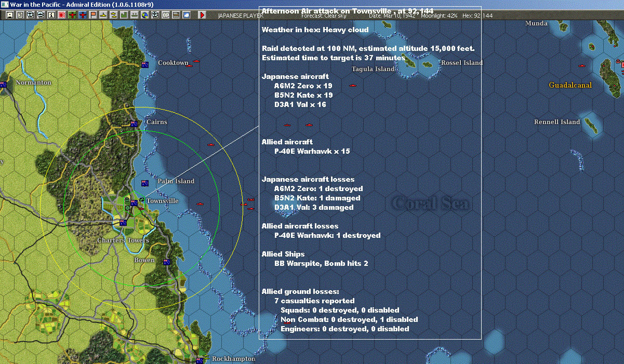Viewport: 624px width, 364px height.
Task: Click 'A6M2 Zero: 1 destroyed' loss line
Action: (318, 188)
